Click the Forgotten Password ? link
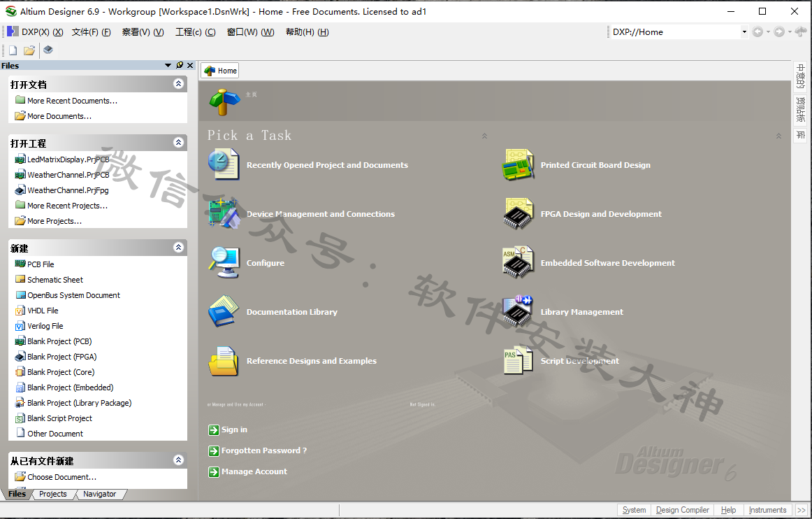The height and width of the screenshot is (519, 812). [264, 450]
